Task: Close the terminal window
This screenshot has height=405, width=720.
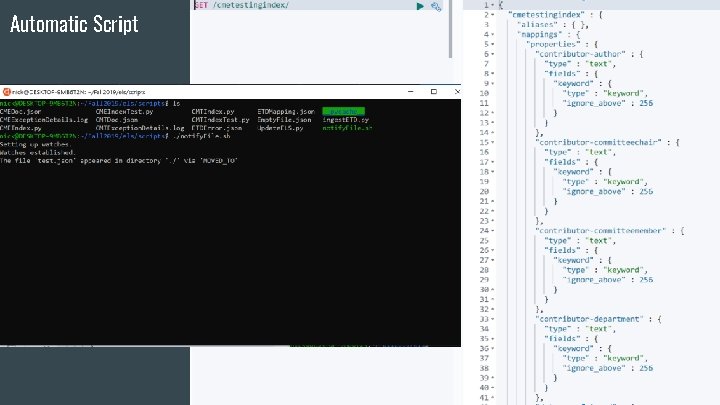Action: pos(457,91)
